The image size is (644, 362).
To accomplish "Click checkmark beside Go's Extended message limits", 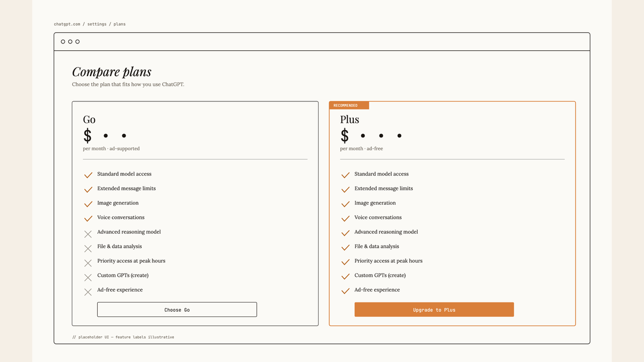I will pyautogui.click(x=88, y=189).
